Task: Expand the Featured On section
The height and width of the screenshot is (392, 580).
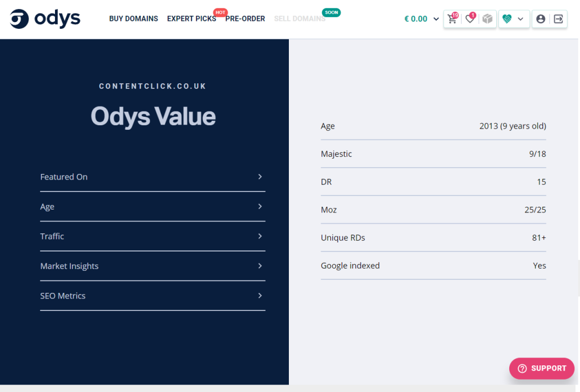Action: click(x=153, y=177)
